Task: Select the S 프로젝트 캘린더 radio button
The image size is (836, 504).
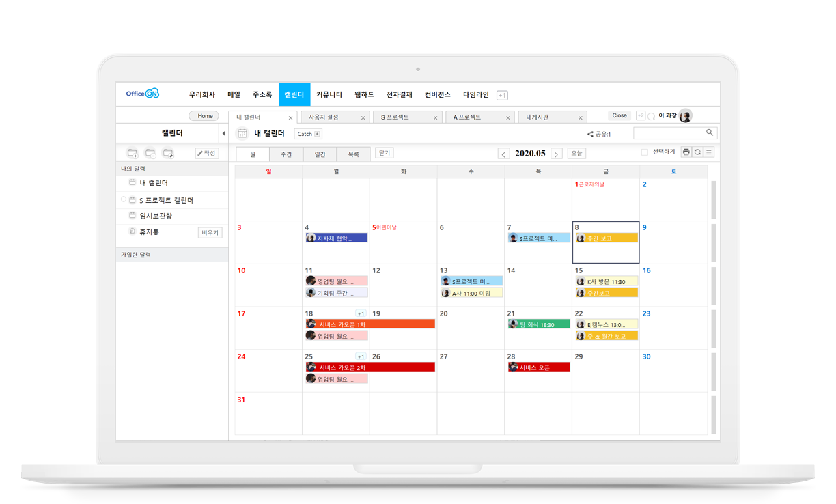Action: (x=124, y=199)
